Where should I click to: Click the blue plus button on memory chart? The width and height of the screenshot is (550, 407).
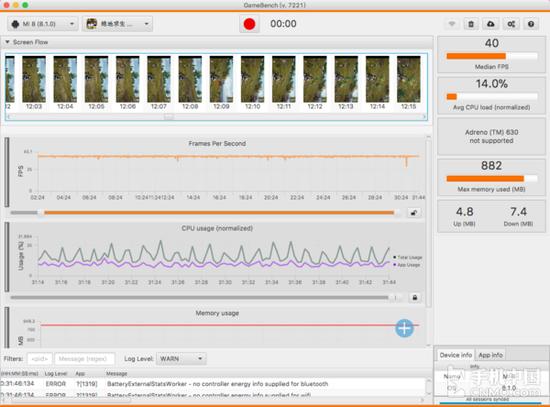405,328
